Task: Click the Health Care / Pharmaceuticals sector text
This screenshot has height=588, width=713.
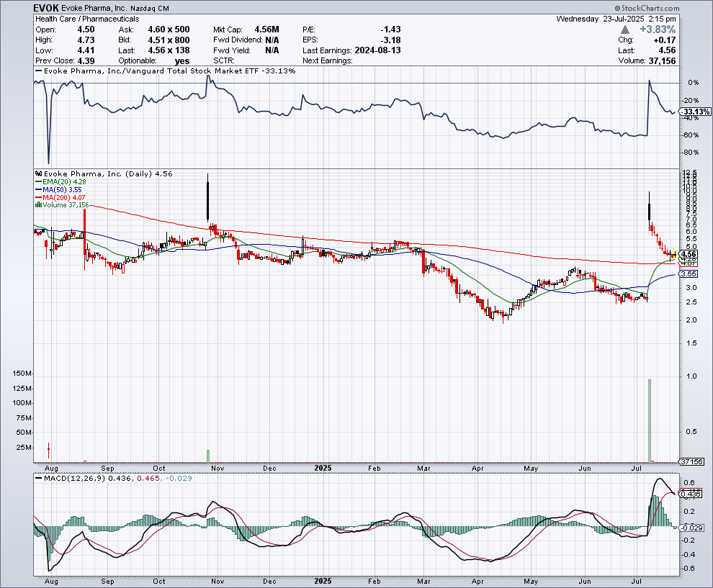Action: click(x=87, y=19)
